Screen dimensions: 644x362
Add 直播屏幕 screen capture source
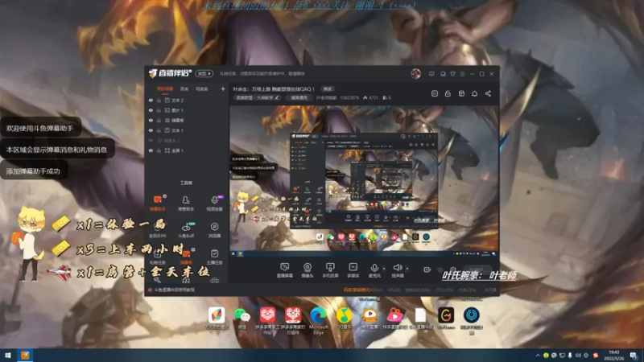[285, 270]
